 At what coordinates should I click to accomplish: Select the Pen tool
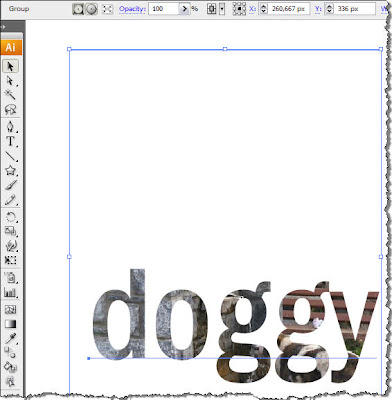10,127
